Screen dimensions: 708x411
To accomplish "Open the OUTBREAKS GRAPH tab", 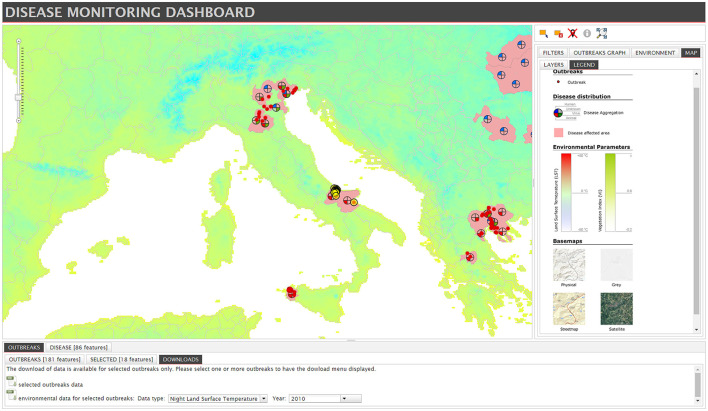I will pyautogui.click(x=599, y=53).
